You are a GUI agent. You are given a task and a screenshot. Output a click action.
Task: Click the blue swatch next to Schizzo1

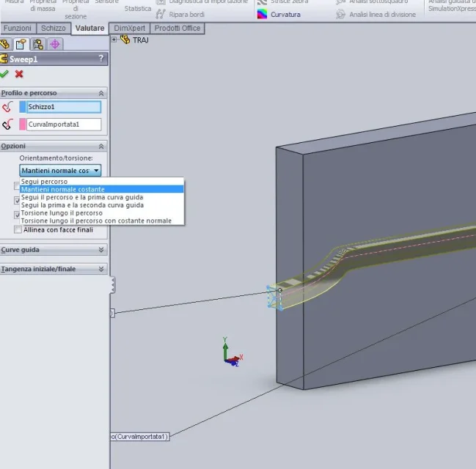pos(23,107)
